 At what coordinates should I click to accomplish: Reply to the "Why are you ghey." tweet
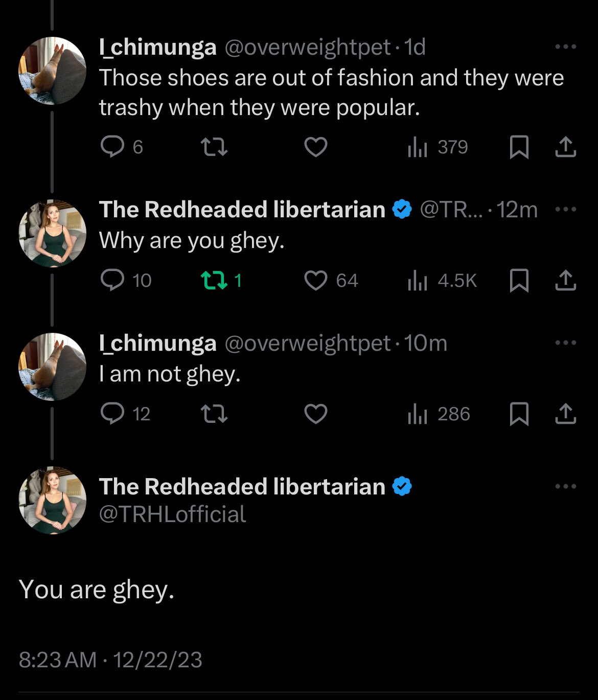tap(112, 280)
